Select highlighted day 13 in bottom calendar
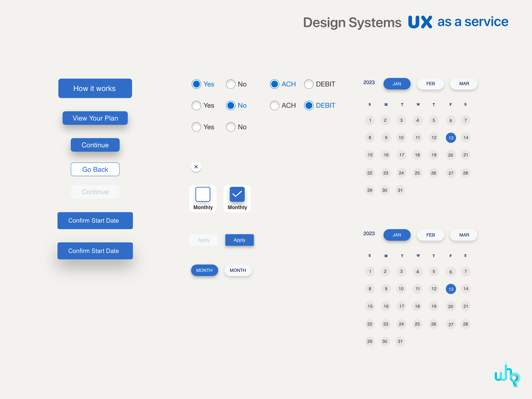This screenshot has height=399, width=532. tap(451, 289)
